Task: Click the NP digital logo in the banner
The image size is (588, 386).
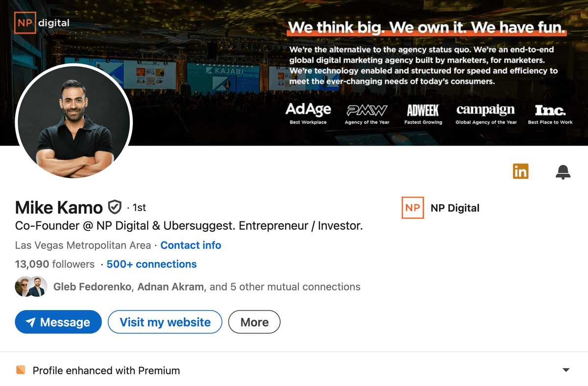Action: pyautogui.click(x=42, y=23)
